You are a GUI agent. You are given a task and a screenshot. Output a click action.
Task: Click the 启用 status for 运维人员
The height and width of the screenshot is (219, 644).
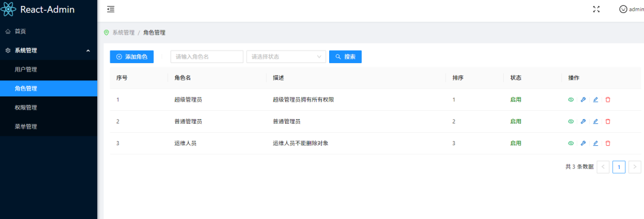(516, 143)
